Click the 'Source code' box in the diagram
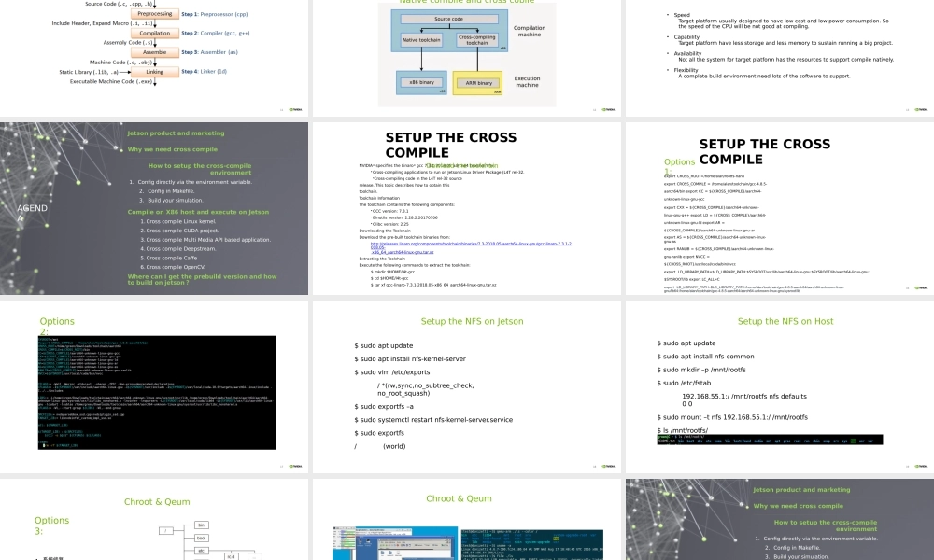The image size is (934, 560). 449,19
